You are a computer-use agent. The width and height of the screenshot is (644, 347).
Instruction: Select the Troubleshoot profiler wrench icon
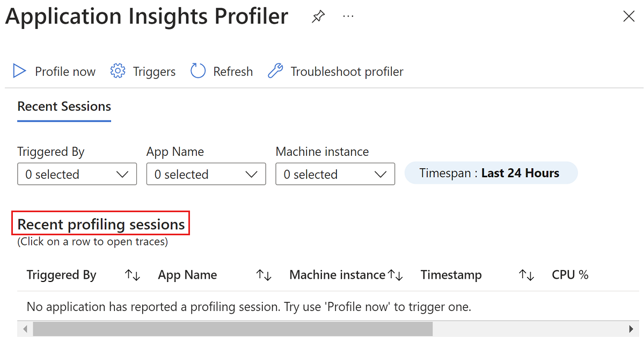(275, 71)
